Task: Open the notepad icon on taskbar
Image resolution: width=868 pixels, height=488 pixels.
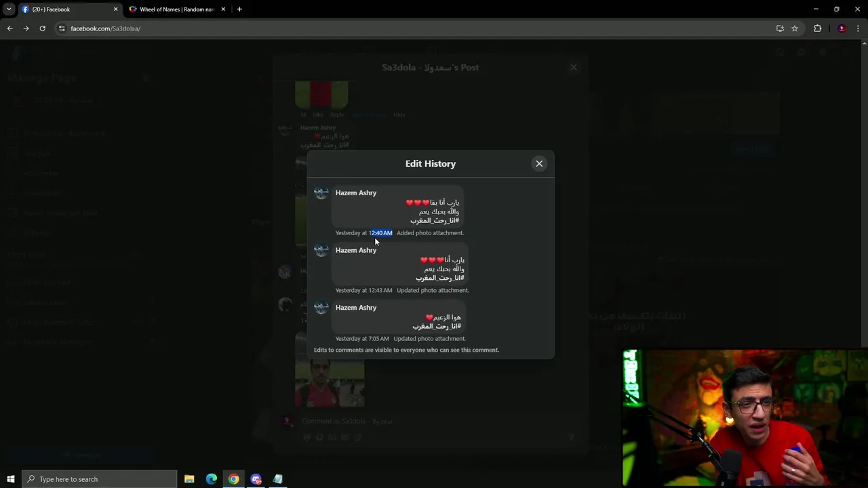Action: point(278,479)
